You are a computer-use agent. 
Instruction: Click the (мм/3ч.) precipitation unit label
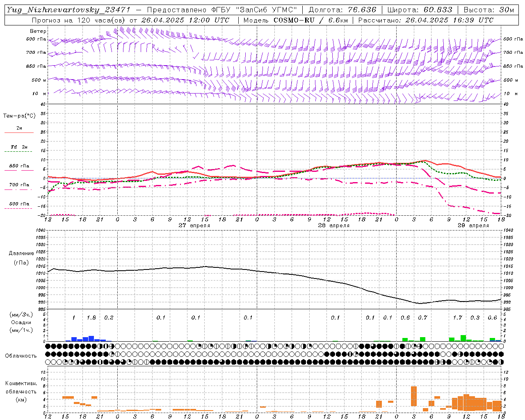click(x=21, y=315)
